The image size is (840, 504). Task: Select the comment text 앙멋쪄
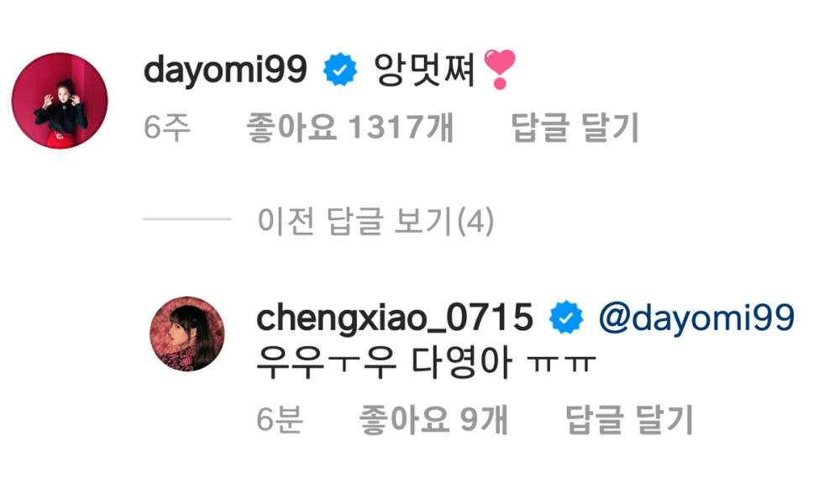point(424,70)
